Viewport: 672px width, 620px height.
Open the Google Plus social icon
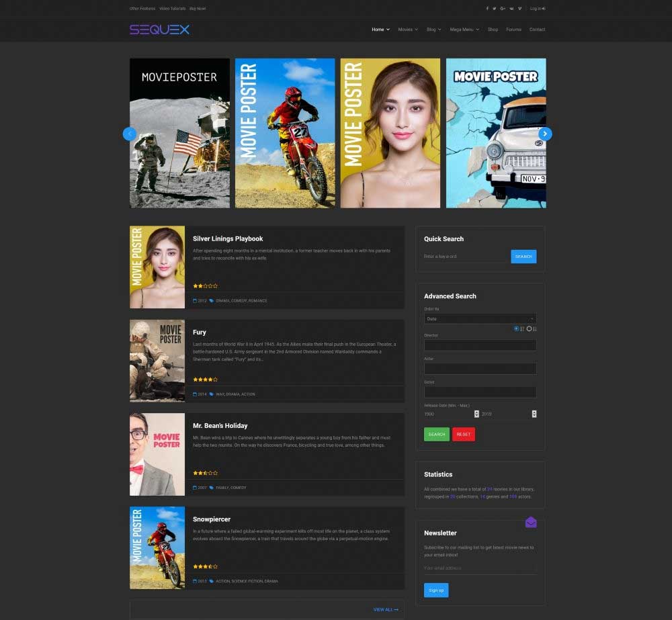coord(503,9)
